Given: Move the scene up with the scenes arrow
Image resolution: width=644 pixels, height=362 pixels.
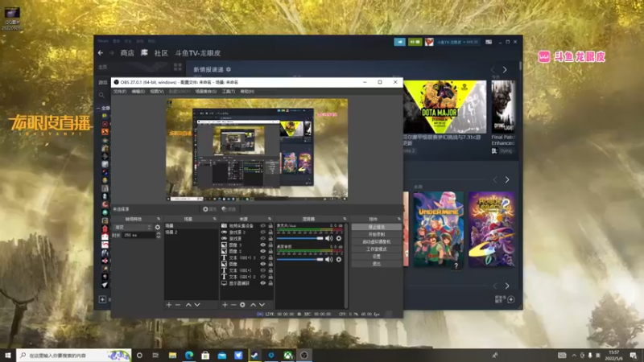Looking at the screenshot, I should (188, 305).
